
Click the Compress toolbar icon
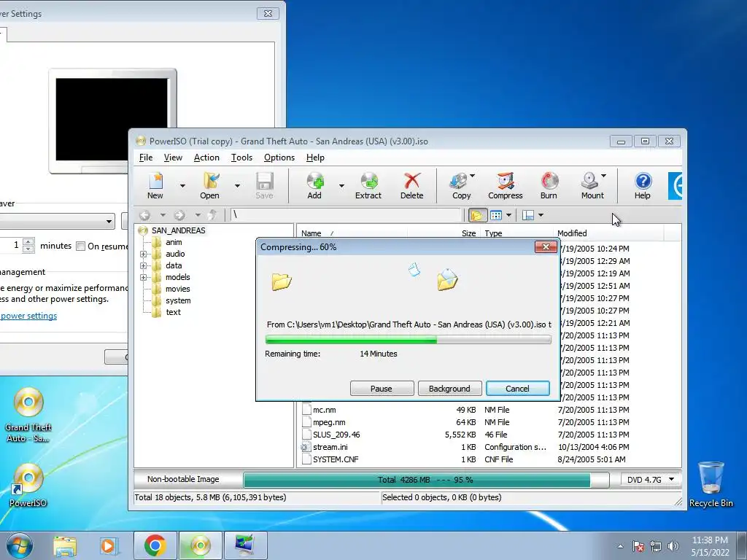pos(505,186)
